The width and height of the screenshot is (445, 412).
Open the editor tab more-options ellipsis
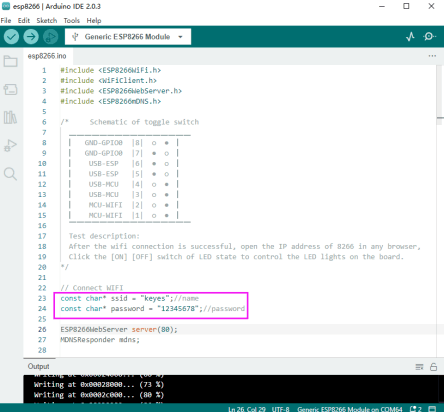(432, 56)
